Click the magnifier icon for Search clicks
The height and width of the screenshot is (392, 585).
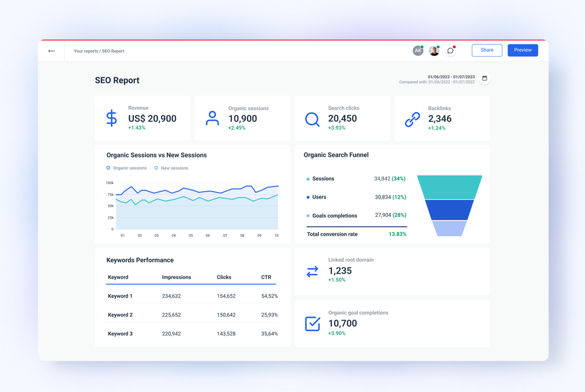pos(312,119)
